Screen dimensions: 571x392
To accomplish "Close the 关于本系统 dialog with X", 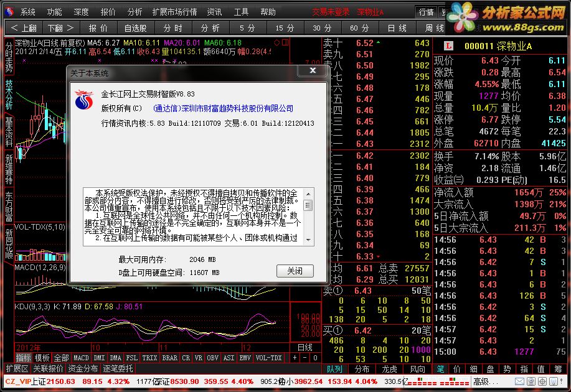I will [313, 70].
